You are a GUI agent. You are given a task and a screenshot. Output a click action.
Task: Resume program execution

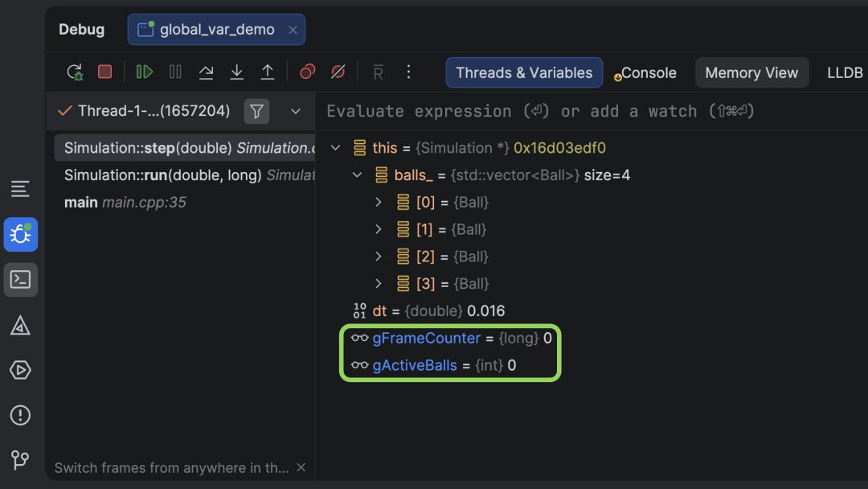[x=145, y=72]
